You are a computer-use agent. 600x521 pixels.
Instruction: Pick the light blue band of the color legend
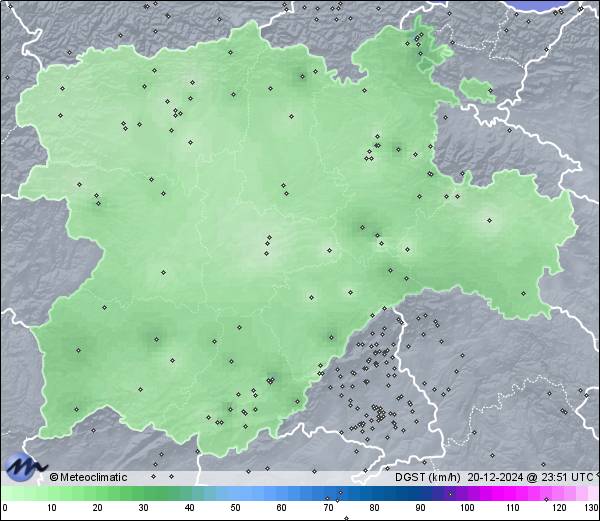tap(245, 493)
